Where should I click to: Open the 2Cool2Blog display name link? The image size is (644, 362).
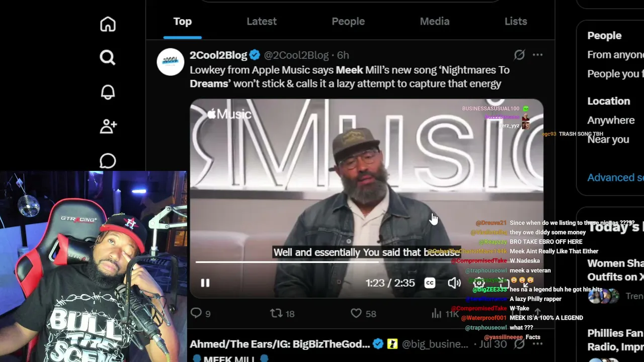tap(218, 55)
